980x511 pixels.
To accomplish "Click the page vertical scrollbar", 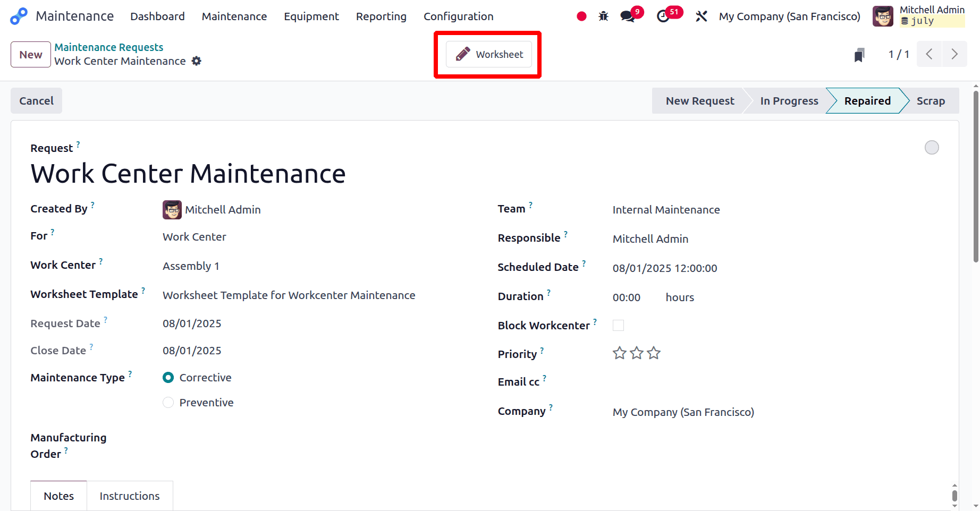I will pos(976,176).
